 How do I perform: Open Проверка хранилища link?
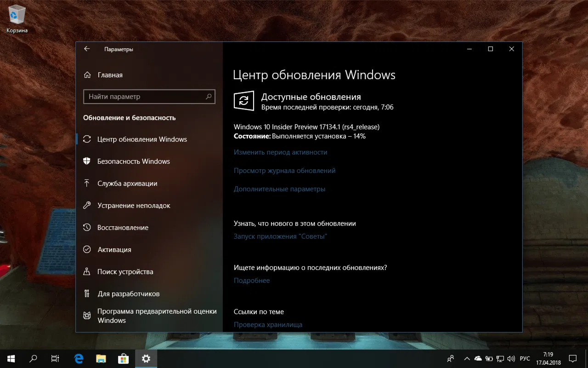(x=268, y=325)
